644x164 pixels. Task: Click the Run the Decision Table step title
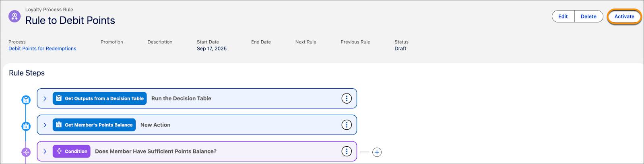click(181, 98)
